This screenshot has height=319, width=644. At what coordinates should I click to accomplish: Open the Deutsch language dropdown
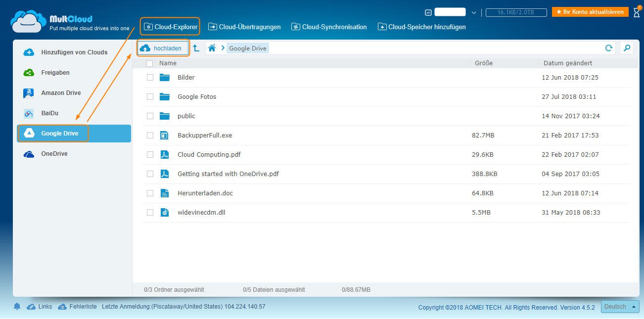tap(620, 307)
